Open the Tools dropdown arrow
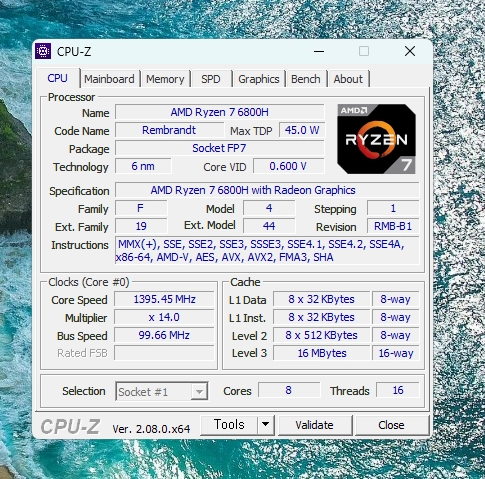The height and width of the screenshot is (479, 485). pyautogui.click(x=266, y=425)
